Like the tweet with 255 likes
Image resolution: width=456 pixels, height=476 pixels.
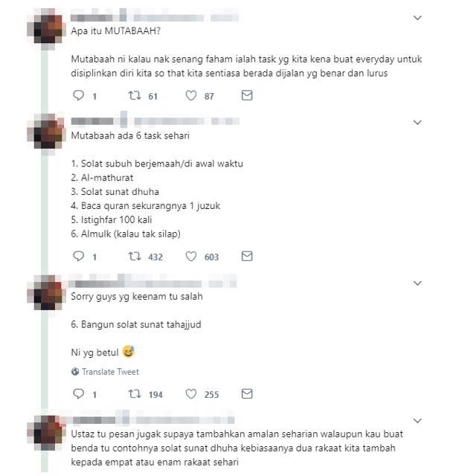point(191,394)
